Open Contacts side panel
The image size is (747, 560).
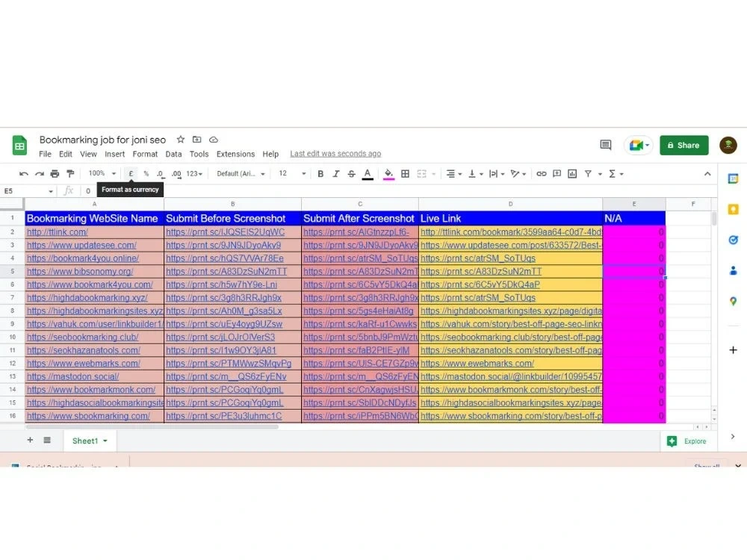coord(734,270)
